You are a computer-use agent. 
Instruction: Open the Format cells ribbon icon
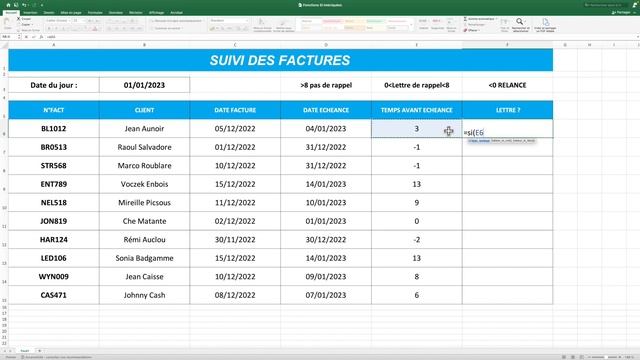pos(451,21)
